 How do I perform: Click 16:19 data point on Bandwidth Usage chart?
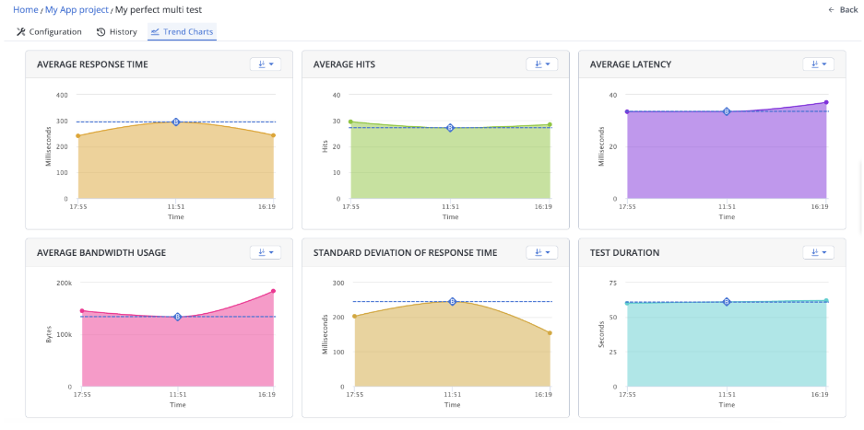click(x=273, y=291)
